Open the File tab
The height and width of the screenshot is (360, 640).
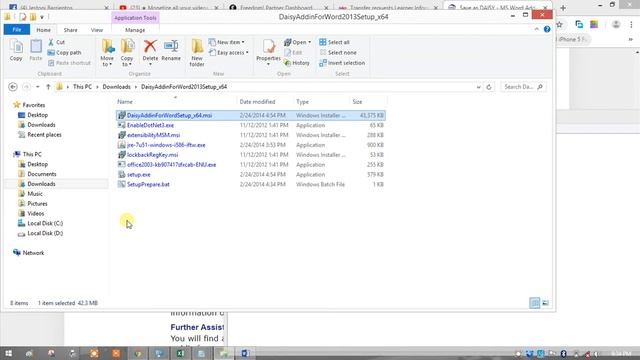click(17, 30)
